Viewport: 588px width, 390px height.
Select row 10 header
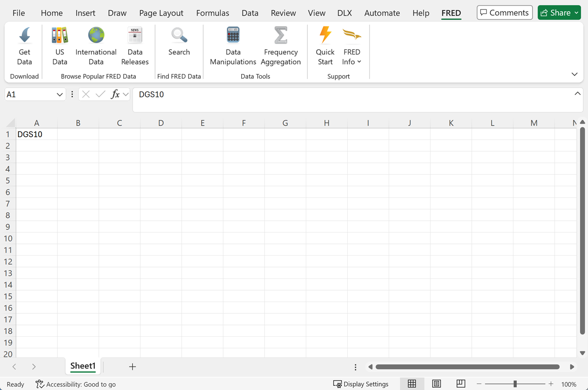tap(8, 238)
